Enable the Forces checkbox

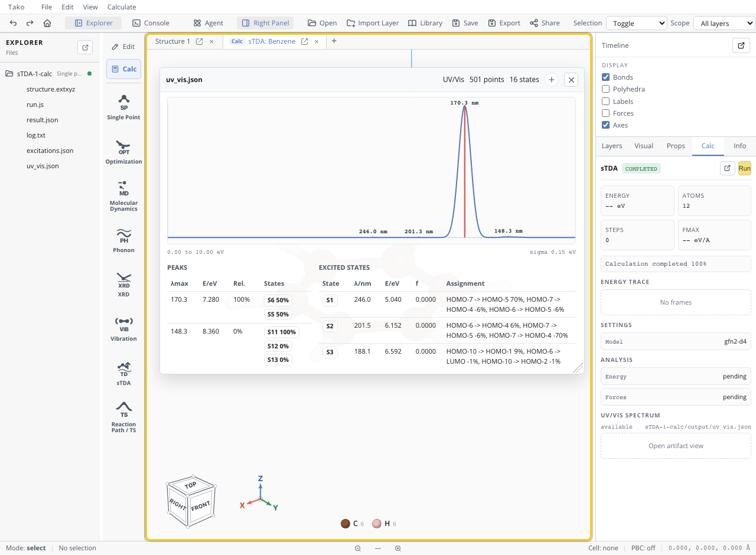(x=605, y=113)
